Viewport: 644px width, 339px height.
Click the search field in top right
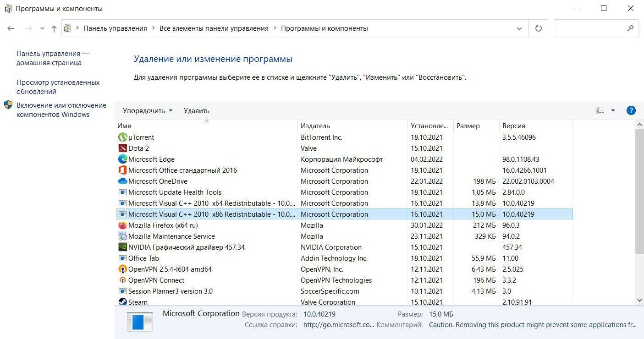(589, 28)
